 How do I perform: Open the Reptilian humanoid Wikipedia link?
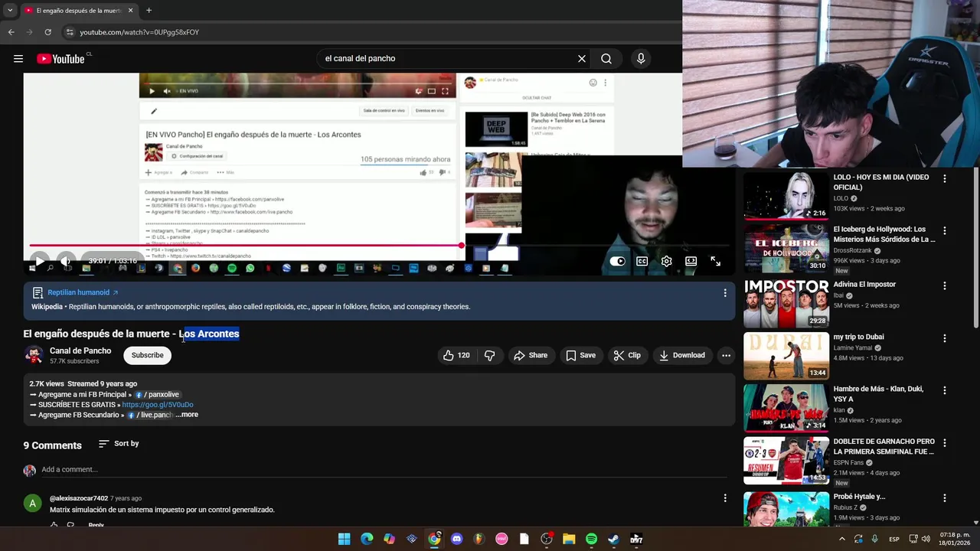[83, 292]
